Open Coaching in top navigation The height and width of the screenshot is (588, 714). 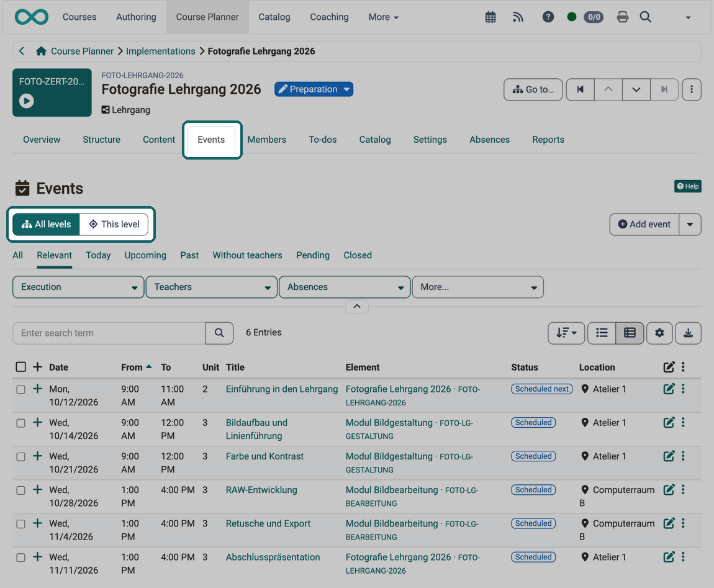click(329, 17)
